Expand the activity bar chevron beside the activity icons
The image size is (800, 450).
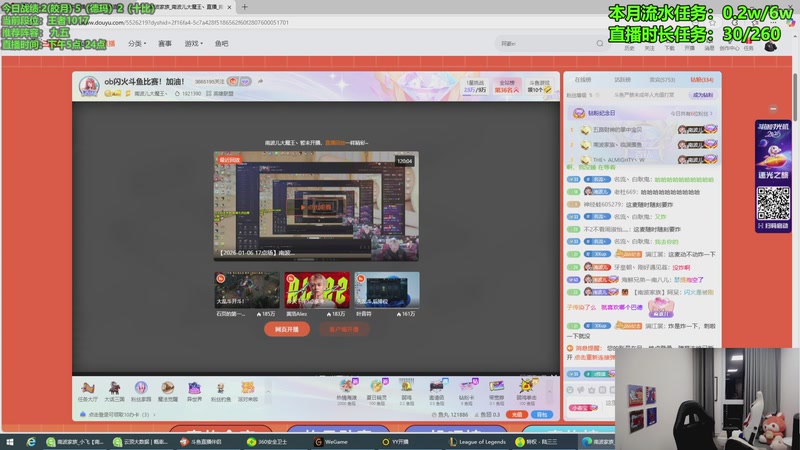click(268, 392)
